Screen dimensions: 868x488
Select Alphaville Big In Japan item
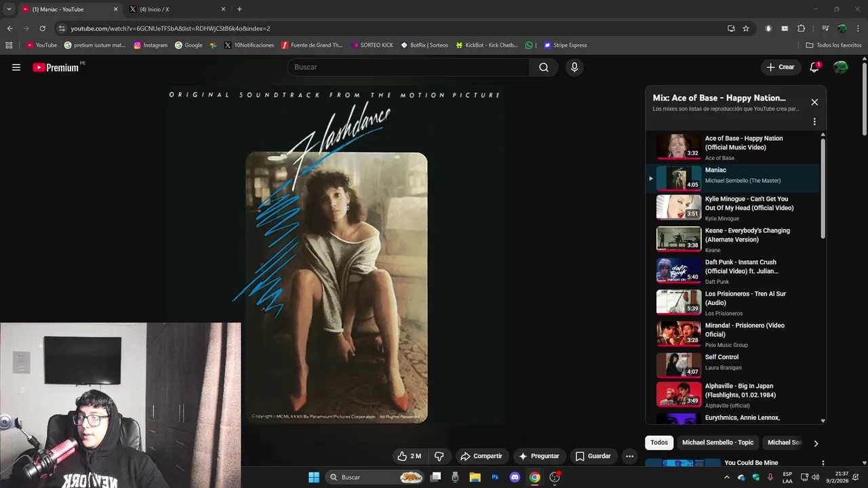pyautogui.click(x=732, y=395)
